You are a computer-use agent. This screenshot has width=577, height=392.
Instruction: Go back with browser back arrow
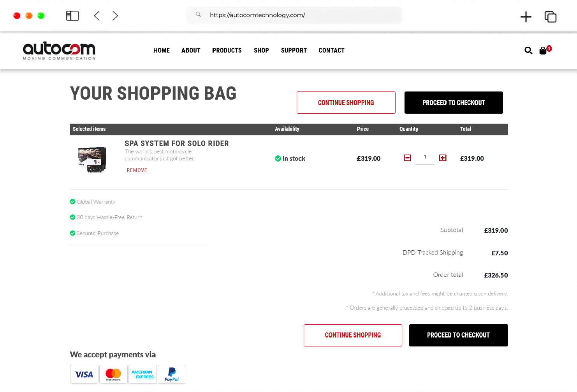click(x=97, y=16)
